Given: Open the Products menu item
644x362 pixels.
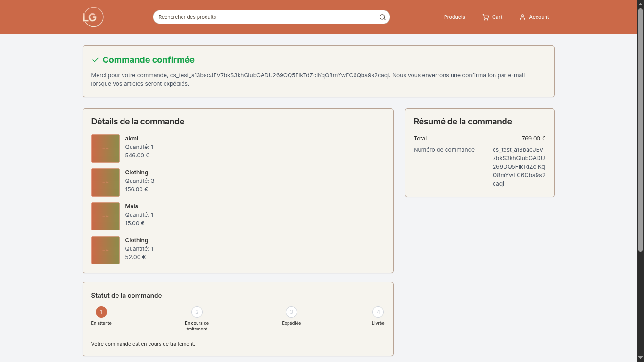Looking at the screenshot, I should pyautogui.click(x=454, y=17).
